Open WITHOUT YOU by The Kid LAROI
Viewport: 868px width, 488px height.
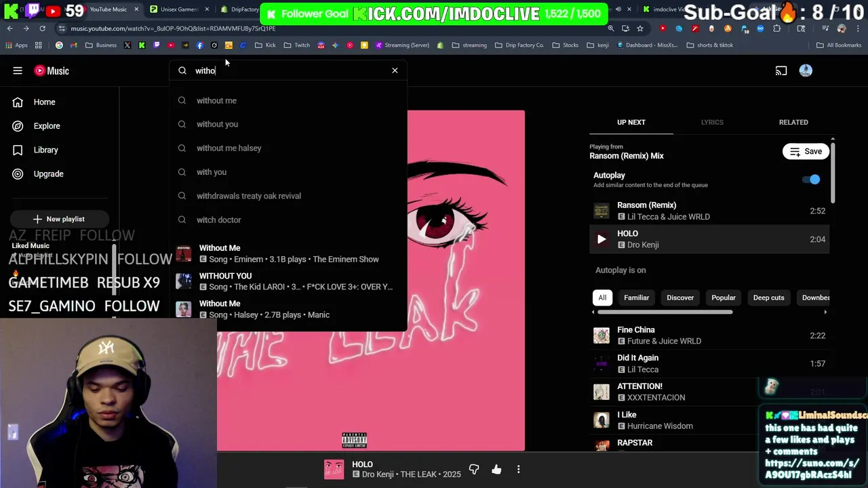point(288,281)
